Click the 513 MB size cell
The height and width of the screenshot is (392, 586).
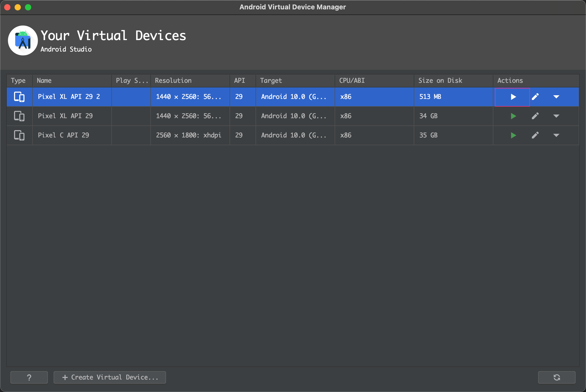pyautogui.click(x=454, y=97)
